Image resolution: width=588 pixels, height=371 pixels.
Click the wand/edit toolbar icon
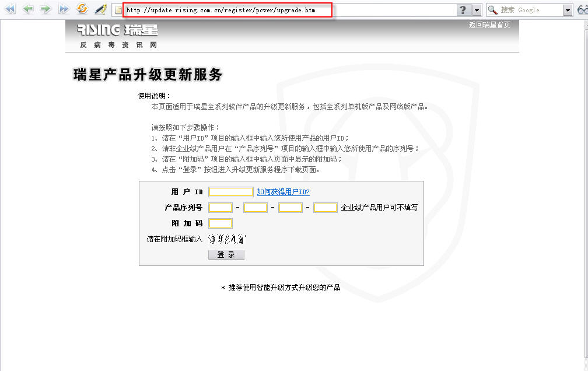click(x=100, y=9)
